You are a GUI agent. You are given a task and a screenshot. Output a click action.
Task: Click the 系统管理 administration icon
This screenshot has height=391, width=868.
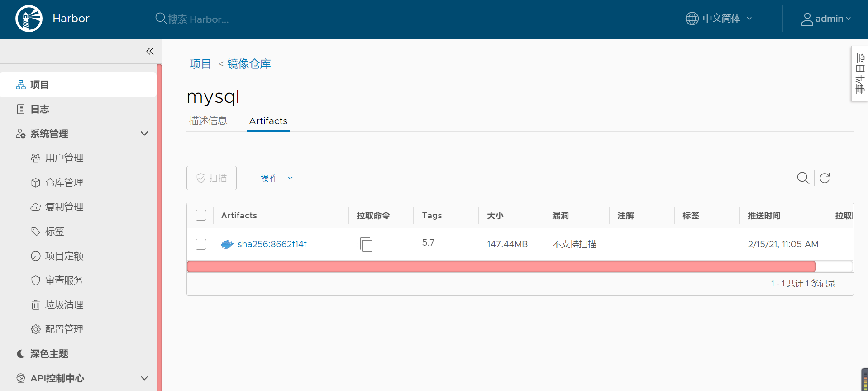[21, 134]
